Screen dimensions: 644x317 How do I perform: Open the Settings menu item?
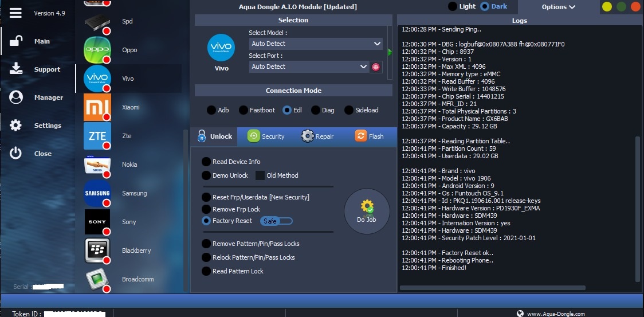point(48,126)
